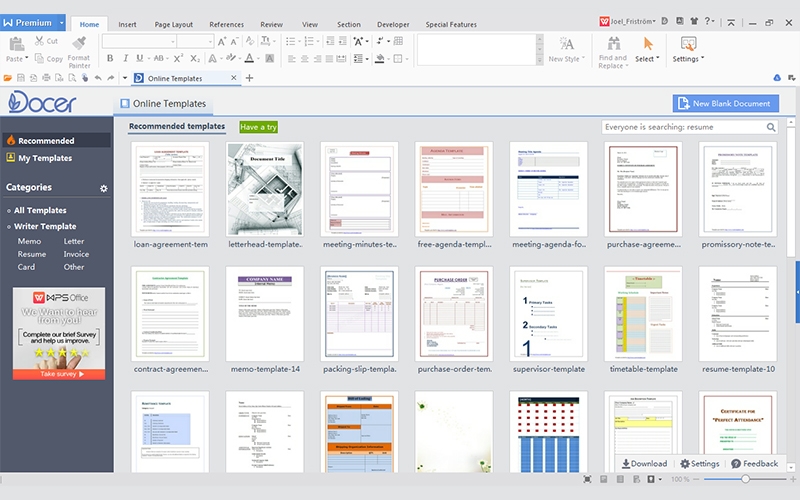Click the Find and Replace binoculars
Viewport: 800px width, 500px height.
point(612,43)
